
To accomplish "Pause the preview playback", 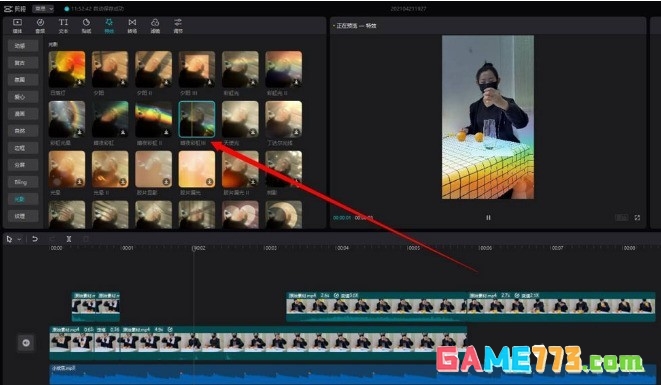I will click(488, 218).
